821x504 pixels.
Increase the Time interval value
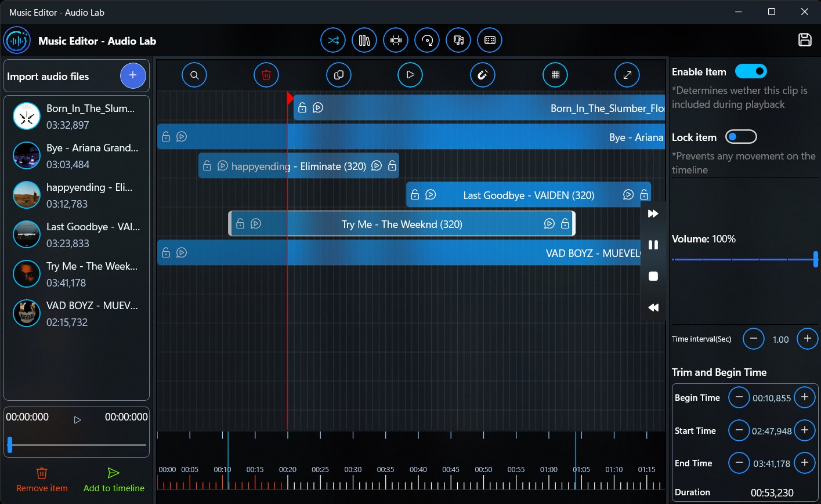click(807, 339)
